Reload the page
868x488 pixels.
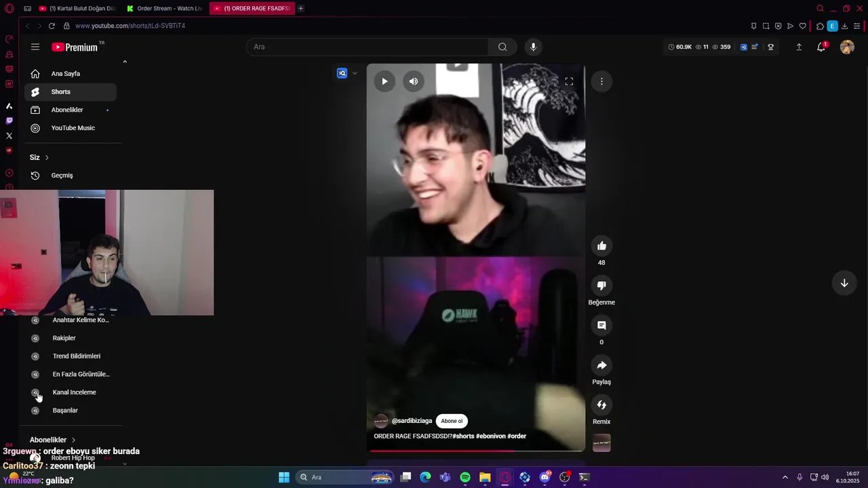click(x=52, y=26)
